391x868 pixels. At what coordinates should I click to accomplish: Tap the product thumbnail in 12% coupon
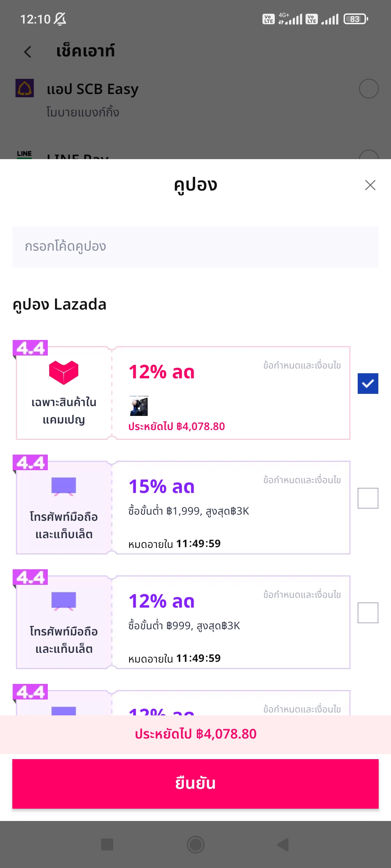139,406
